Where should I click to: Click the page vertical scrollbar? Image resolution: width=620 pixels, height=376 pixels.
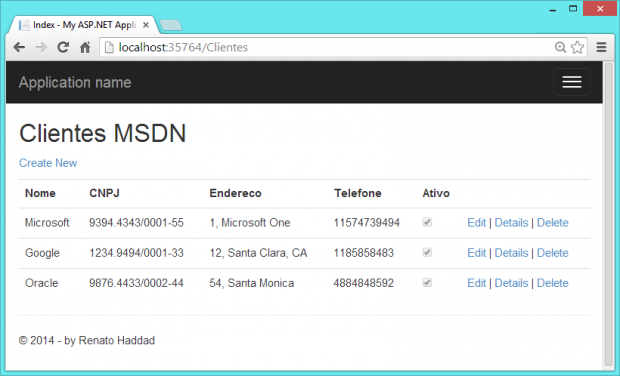tap(609, 215)
